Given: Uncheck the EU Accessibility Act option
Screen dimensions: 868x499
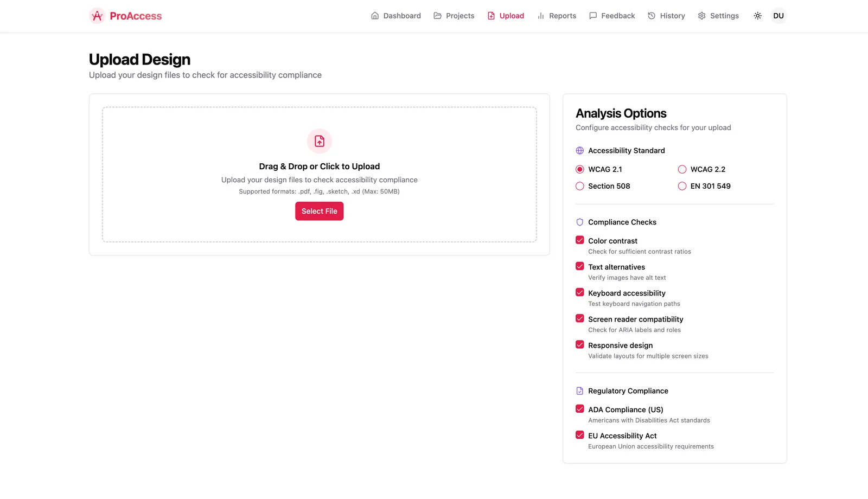Looking at the screenshot, I should tap(579, 435).
